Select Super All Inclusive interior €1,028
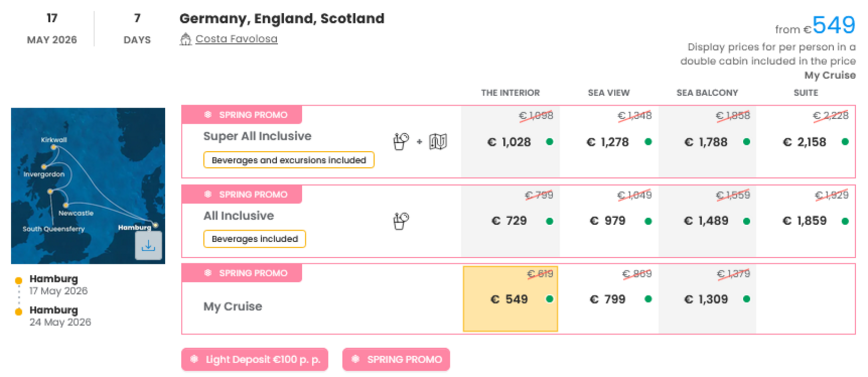Screen dimensions: 868x377 pos(510,142)
